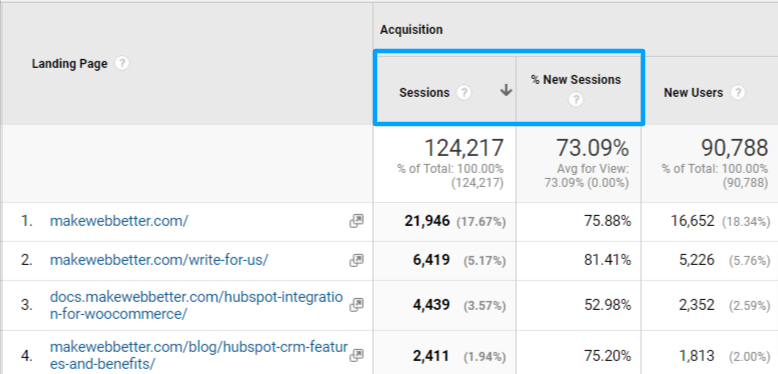Open help icon next to New Users
Image resolution: width=778 pixels, height=374 pixels.
pos(738,92)
